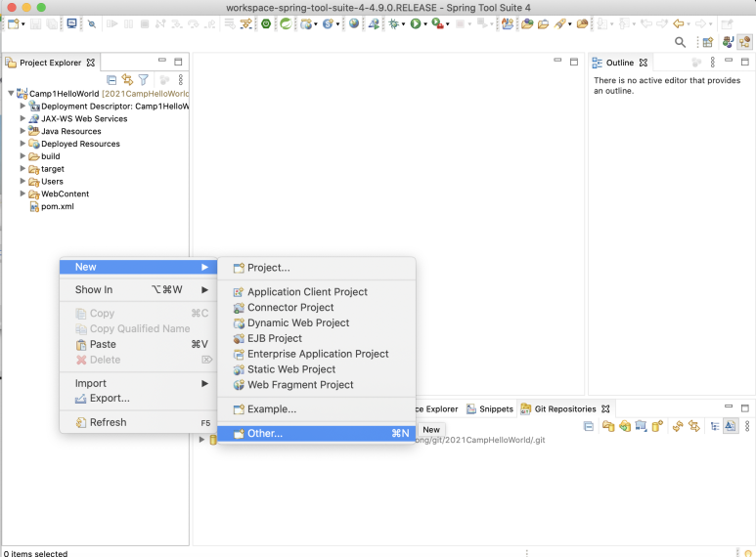Open the Debug dropdown arrow
The image size is (756, 557).
pyautogui.click(x=404, y=24)
